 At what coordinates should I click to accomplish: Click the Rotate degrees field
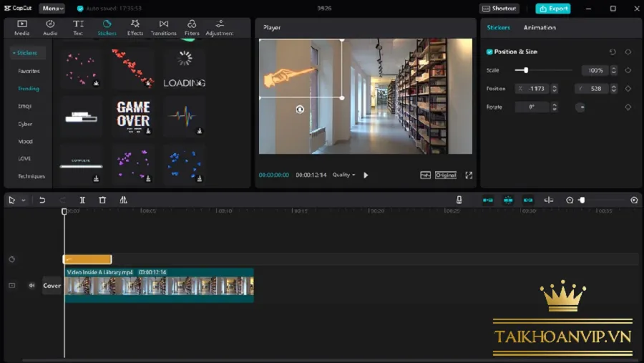click(x=532, y=107)
